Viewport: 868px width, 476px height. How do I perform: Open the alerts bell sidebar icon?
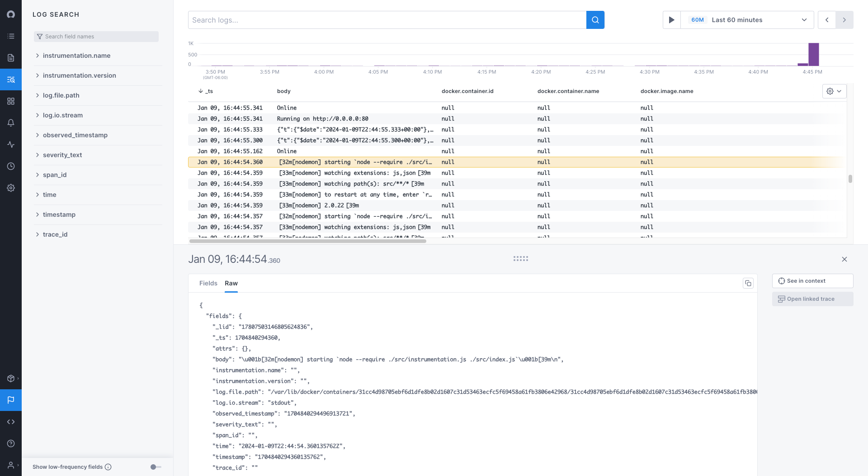pyautogui.click(x=11, y=123)
